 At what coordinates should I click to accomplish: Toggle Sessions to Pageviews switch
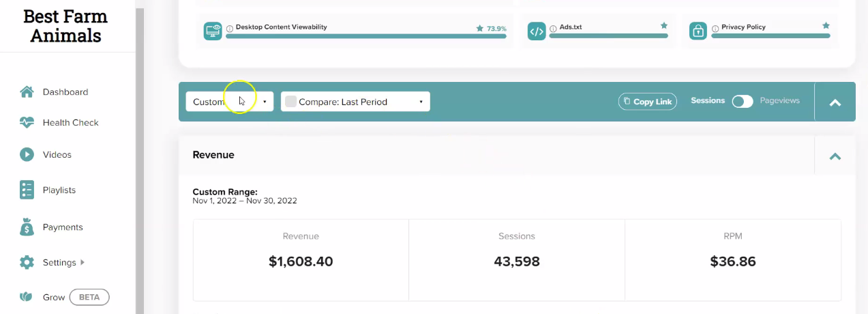tap(743, 101)
